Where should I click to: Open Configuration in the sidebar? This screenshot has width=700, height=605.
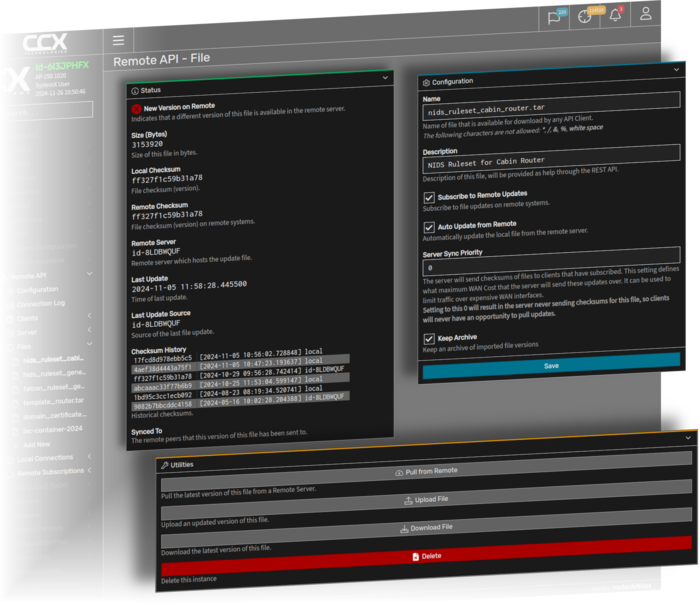(x=38, y=290)
